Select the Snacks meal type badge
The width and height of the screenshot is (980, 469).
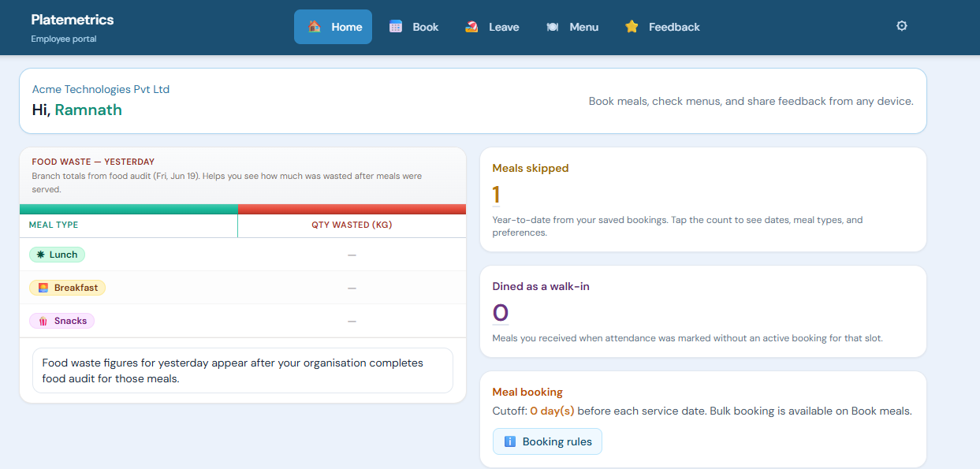61,321
